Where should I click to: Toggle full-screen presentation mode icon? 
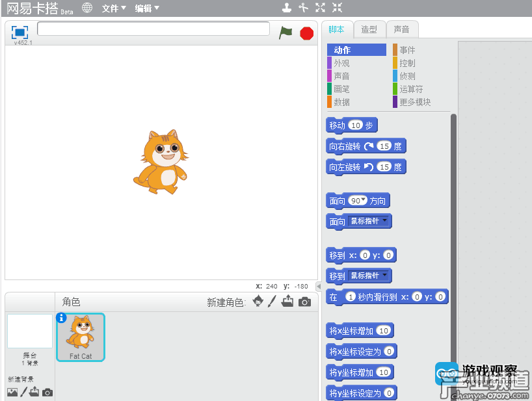[x=20, y=32]
